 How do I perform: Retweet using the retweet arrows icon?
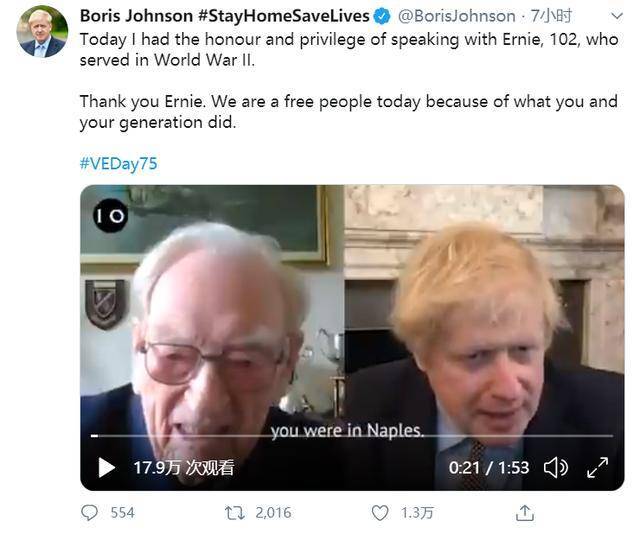click(x=235, y=513)
